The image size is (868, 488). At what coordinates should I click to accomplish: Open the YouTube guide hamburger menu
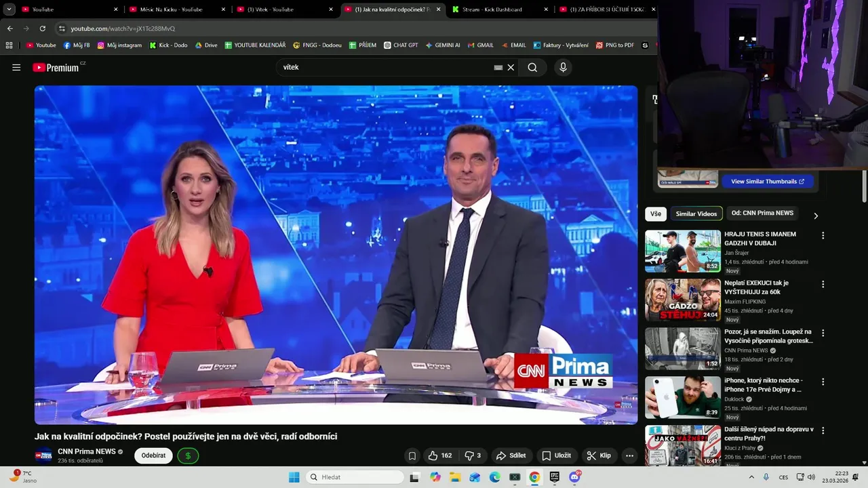click(16, 67)
